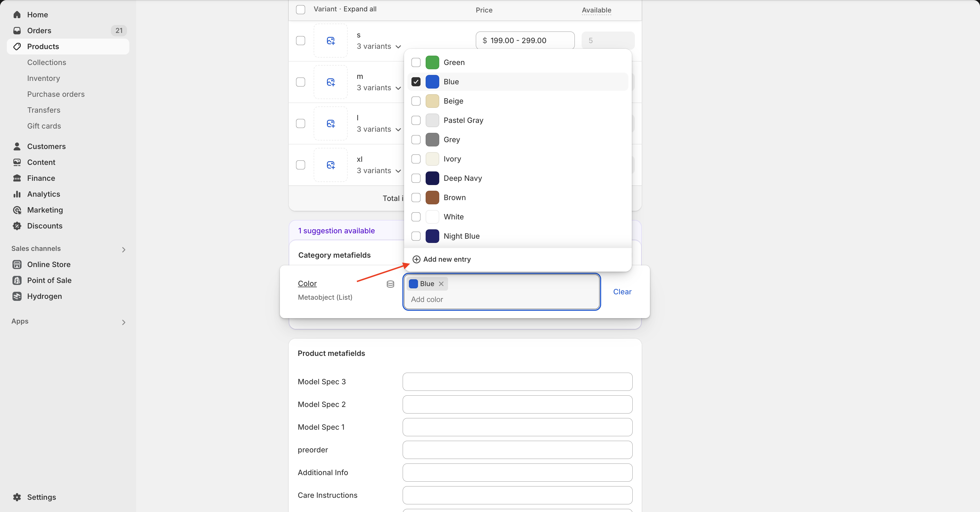Image resolution: width=980 pixels, height=512 pixels.
Task: Remove the Blue tag with X icon
Action: (x=441, y=284)
